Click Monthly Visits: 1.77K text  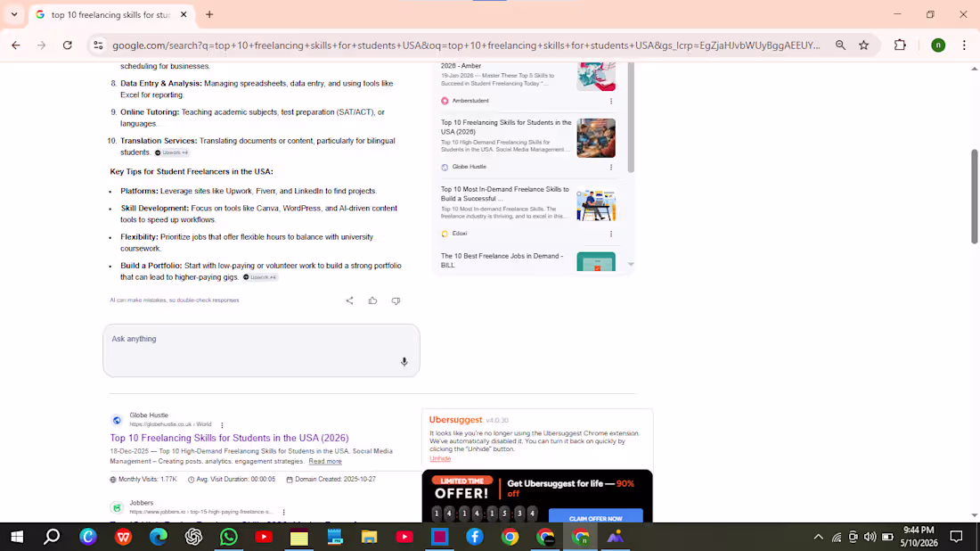pyautogui.click(x=148, y=479)
